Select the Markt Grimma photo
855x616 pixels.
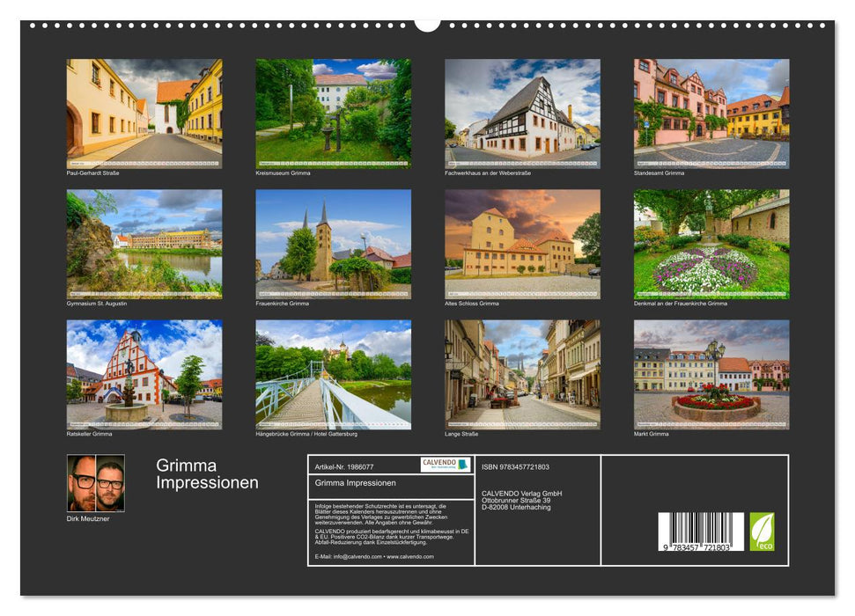pos(710,373)
